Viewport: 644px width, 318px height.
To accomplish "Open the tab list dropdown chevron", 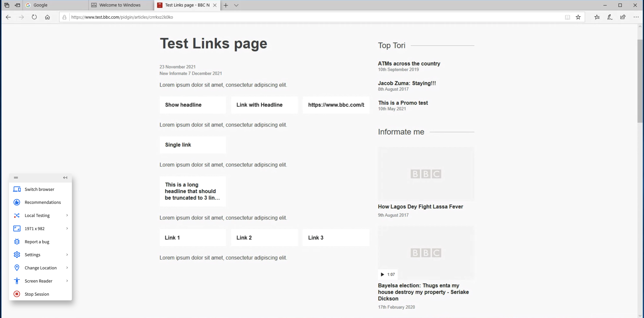I will point(236,5).
